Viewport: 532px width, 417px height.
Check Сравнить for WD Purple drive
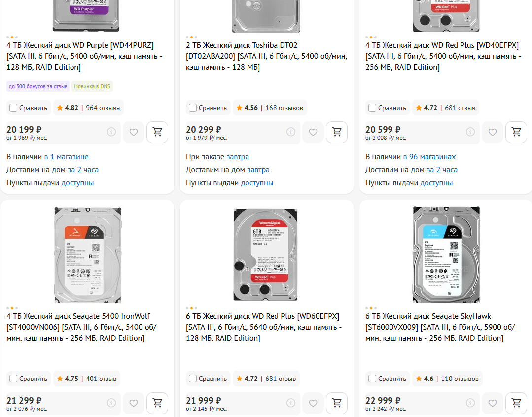(13, 108)
